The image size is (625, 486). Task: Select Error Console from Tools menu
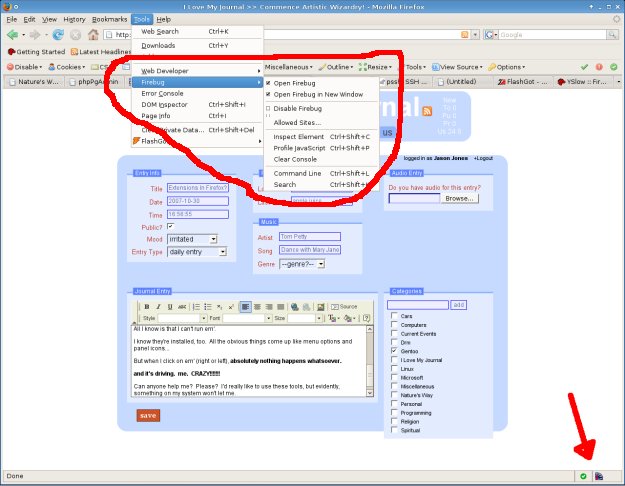pyautogui.click(x=197, y=93)
